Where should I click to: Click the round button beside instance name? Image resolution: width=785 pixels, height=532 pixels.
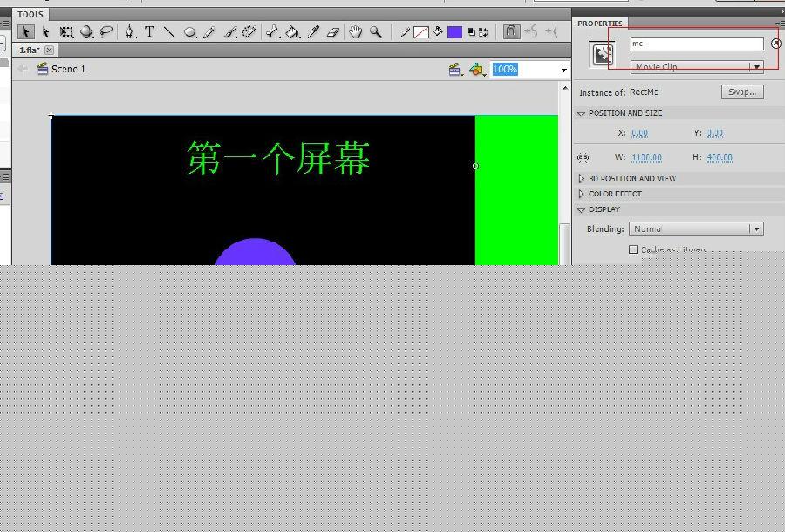click(x=776, y=44)
